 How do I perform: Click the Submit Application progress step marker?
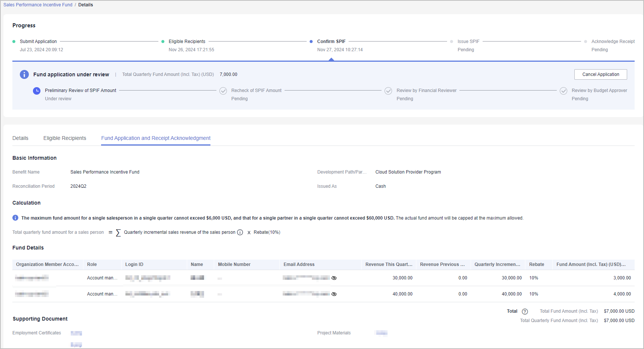[x=14, y=42]
